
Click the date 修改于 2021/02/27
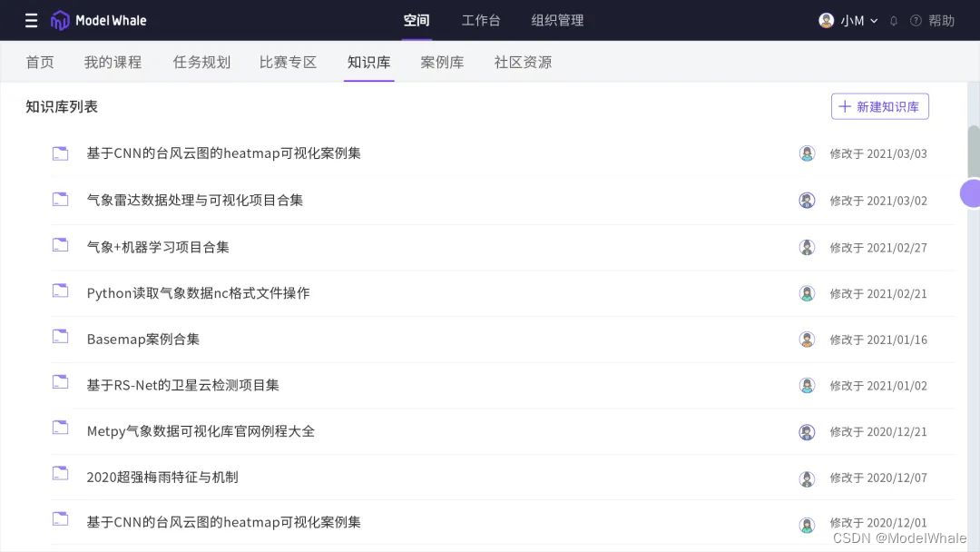click(878, 248)
